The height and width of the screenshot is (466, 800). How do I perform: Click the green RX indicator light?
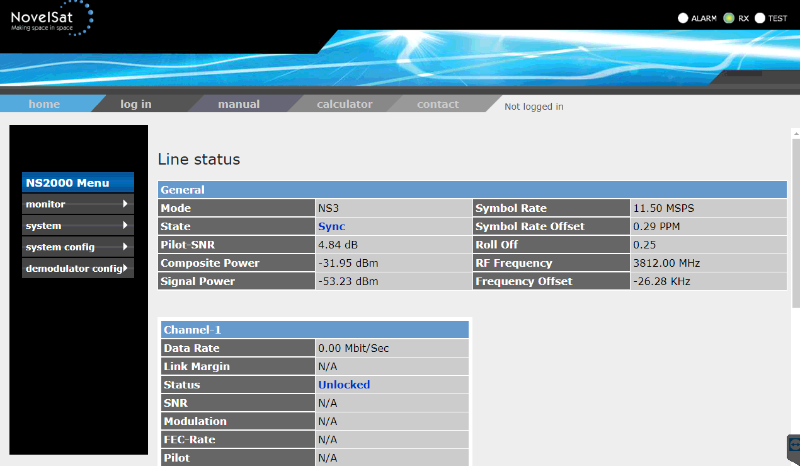point(729,18)
